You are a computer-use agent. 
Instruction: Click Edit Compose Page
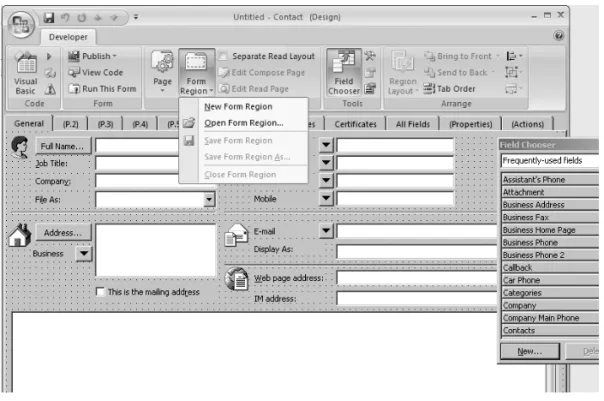[262, 72]
